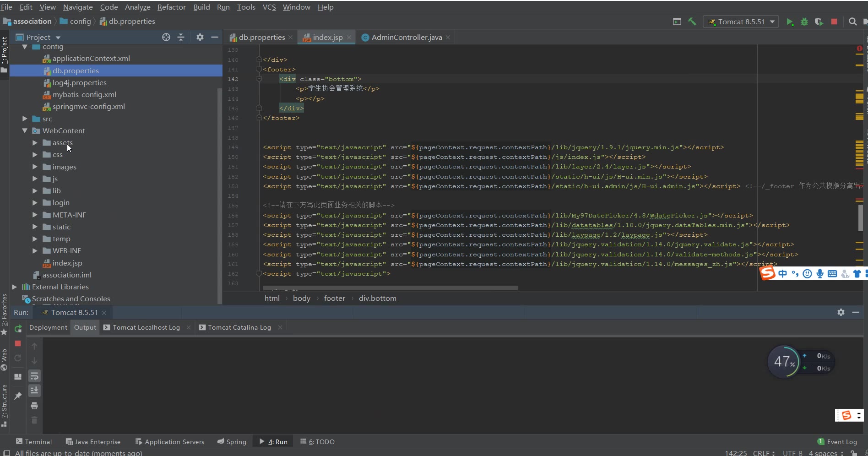Toggle soft-wrap in Run console

click(34, 376)
